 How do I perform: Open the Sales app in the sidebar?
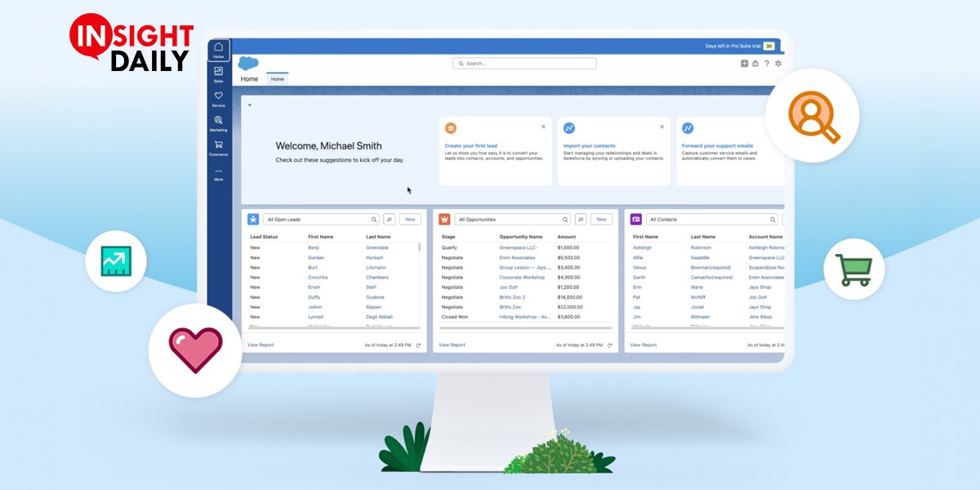click(218, 74)
